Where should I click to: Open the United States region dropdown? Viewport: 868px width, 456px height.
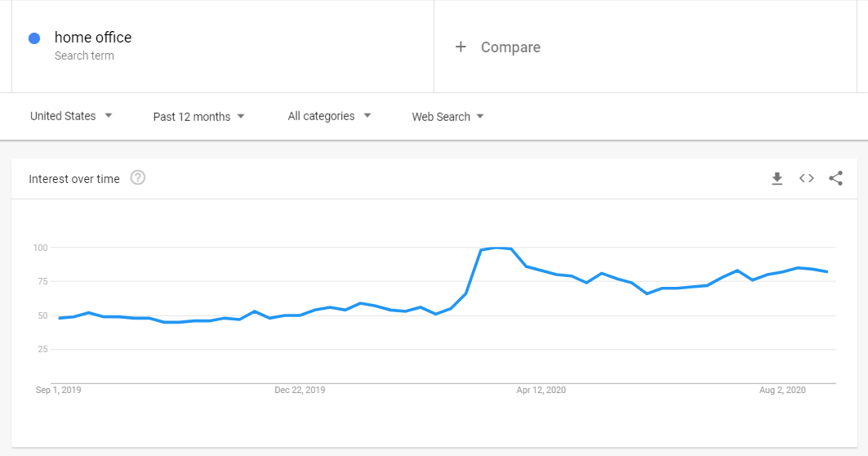pyautogui.click(x=71, y=116)
